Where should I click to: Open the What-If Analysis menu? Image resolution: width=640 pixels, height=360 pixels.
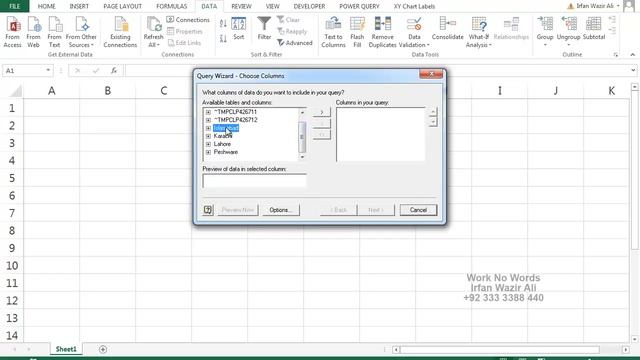(478, 32)
